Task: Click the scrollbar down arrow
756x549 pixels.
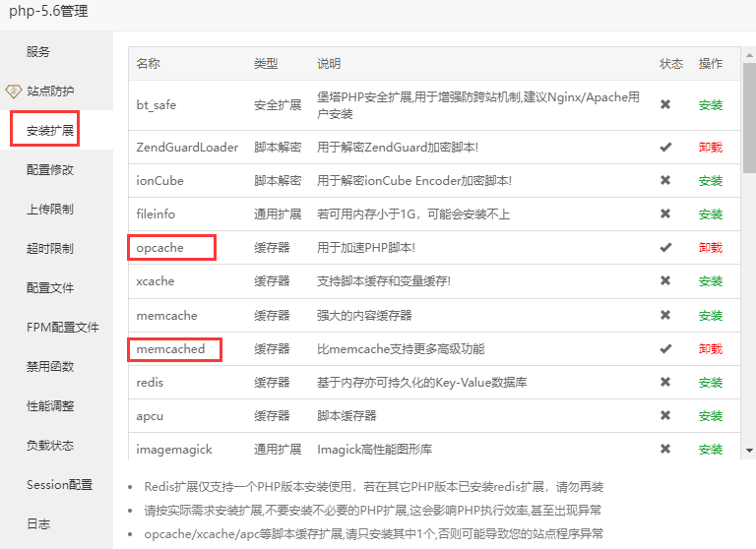Action: pos(750,451)
